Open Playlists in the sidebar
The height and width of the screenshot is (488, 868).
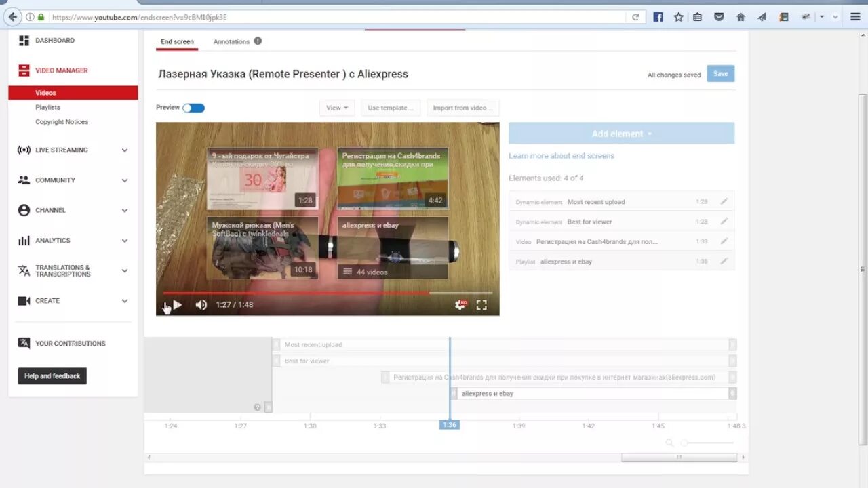(x=47, y=107)
